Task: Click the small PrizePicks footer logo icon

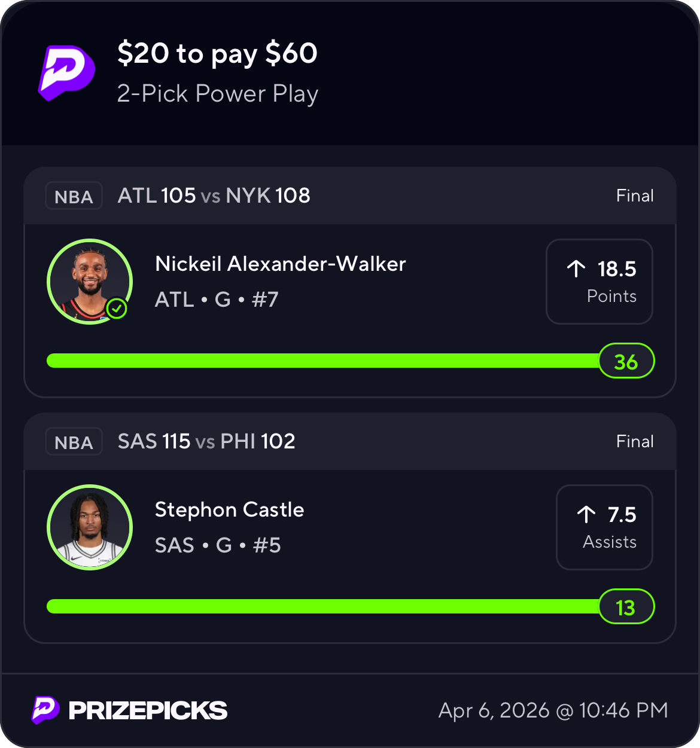Action: coord(45,710)
